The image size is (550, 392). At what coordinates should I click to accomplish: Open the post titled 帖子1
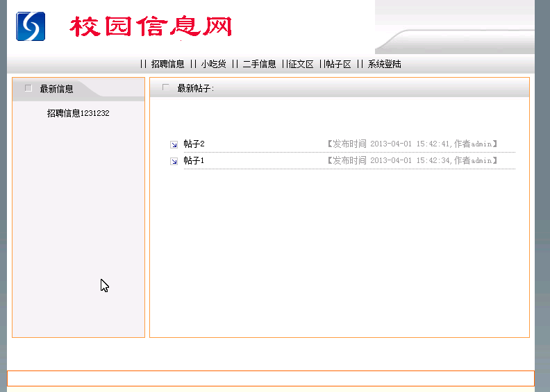tap(194, 160)
